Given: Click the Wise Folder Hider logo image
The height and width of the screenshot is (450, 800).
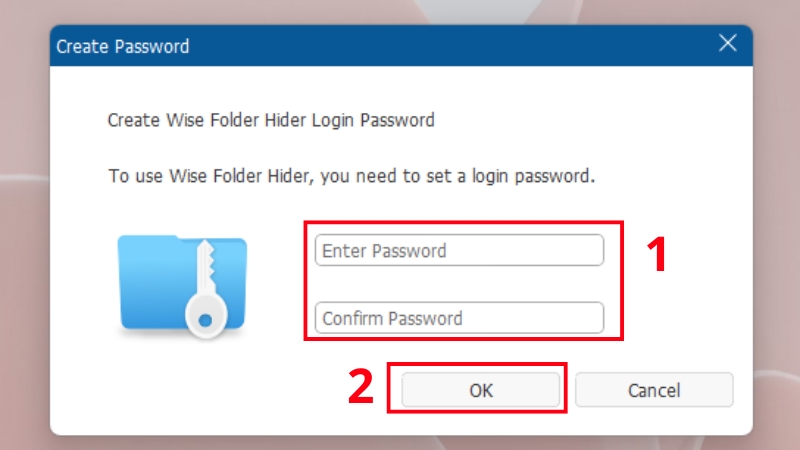Looking at the screenshot, I should 181,284.
